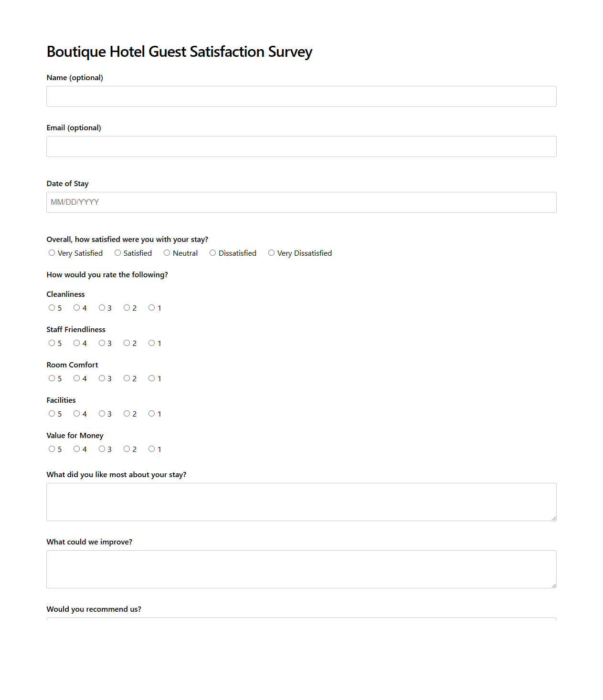This screenshot has height=700, width=603.
Task: Select 'Neutral' overall satisfaction option
Action: point(167,252)
